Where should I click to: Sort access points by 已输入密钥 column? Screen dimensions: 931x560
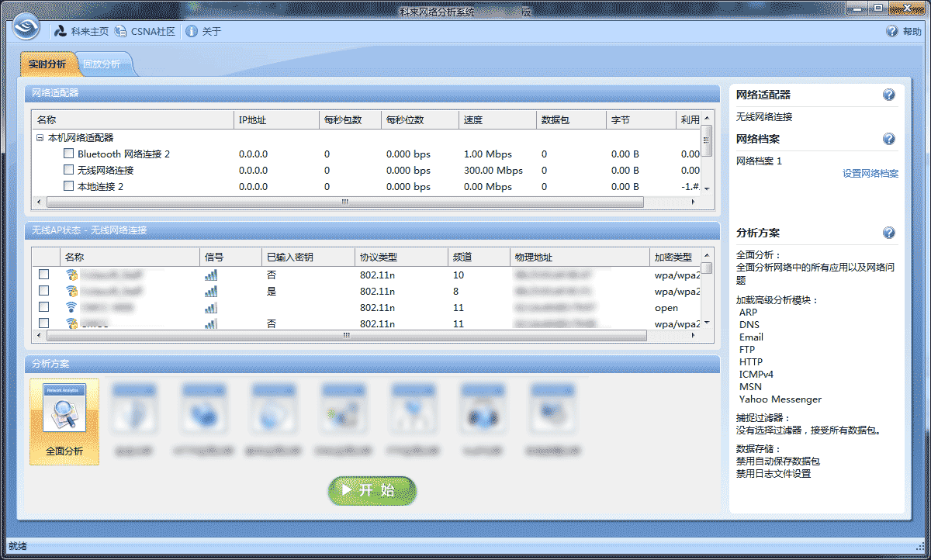point(308,258)
